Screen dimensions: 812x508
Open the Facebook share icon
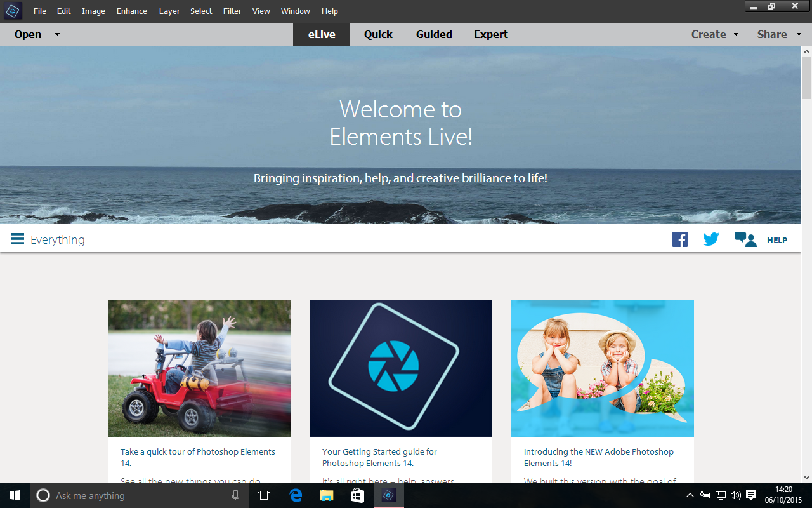(680, 239)
